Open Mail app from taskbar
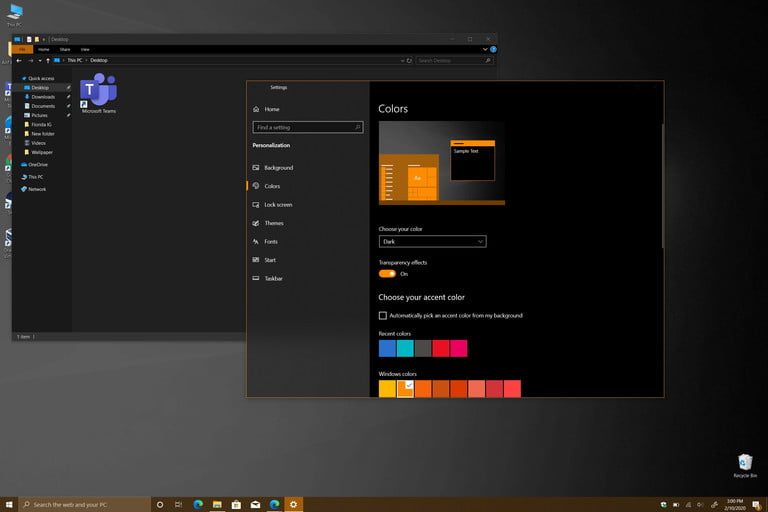 tap(255, 504)
